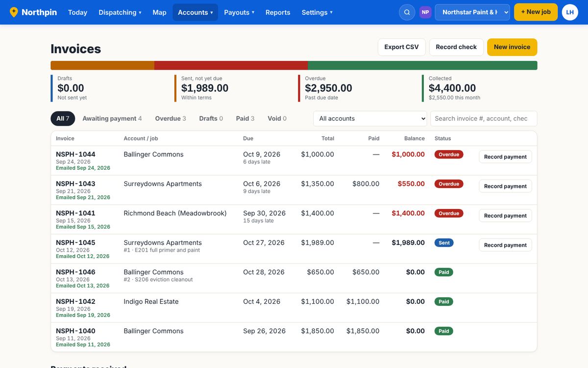Create a New invoice

click(512, 47)
